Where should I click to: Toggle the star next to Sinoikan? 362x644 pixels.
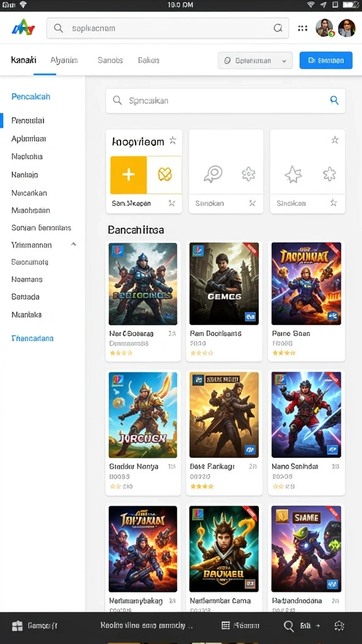click(x=334, y=203)
